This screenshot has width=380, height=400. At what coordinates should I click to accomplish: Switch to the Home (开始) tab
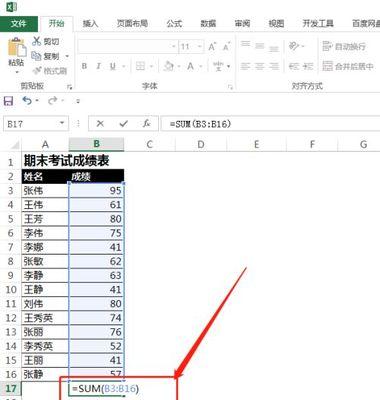click(x=56, y=23)
